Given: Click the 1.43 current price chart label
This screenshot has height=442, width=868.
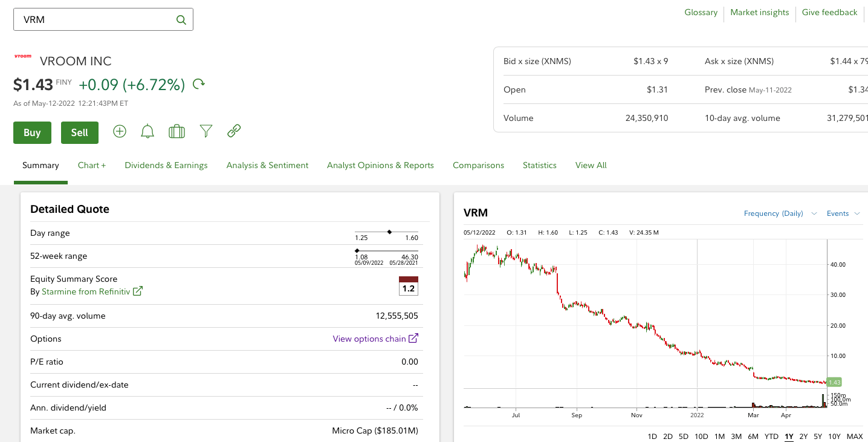Looking at the screenshot, I should (x=834, y=382).
